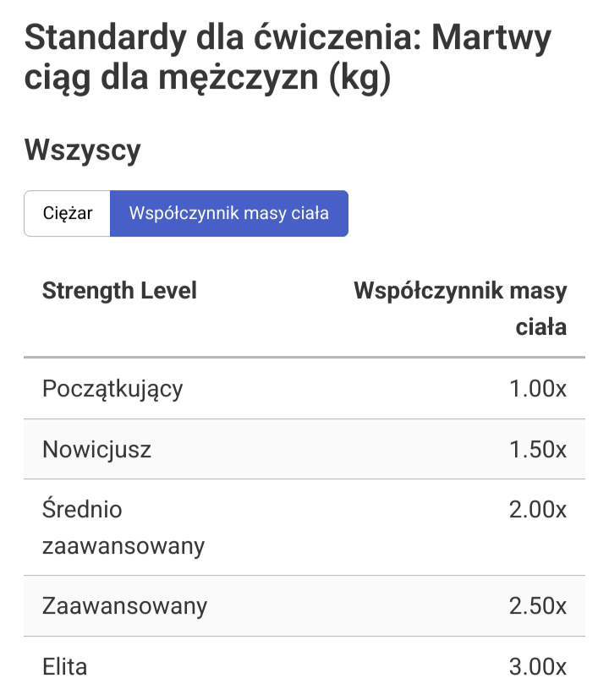
Task: Click the 2.00x ratio value
Action: pyautogui.click(x=538, y=510)
